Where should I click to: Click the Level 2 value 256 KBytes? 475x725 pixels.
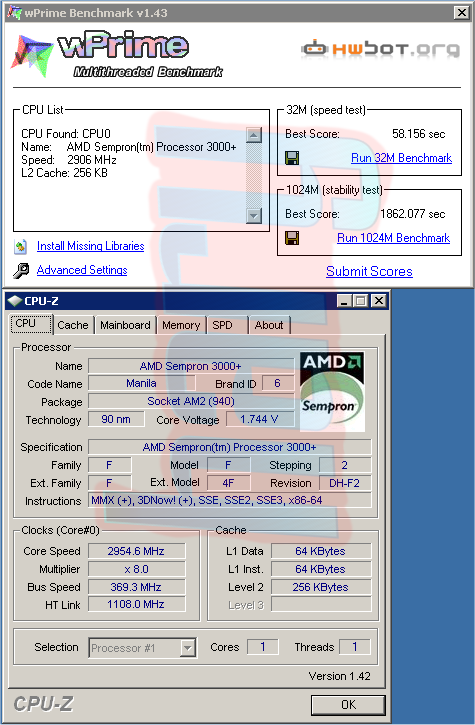click(x=321, y=587)
